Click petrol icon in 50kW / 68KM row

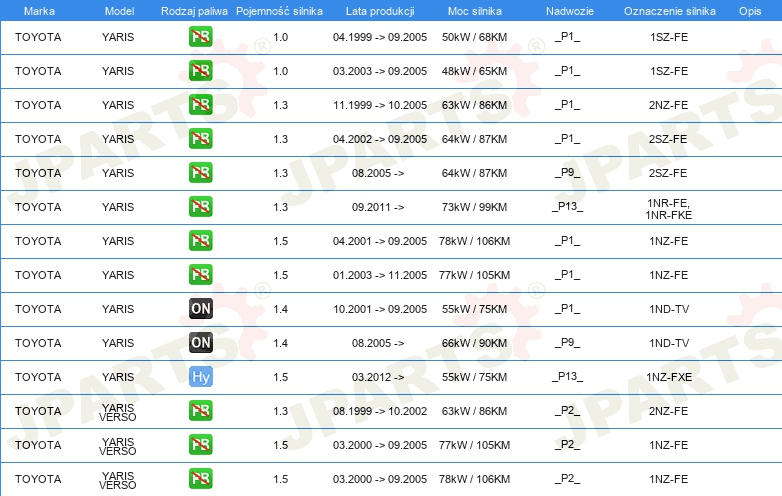pyautogui.click(x=200, y=37)
